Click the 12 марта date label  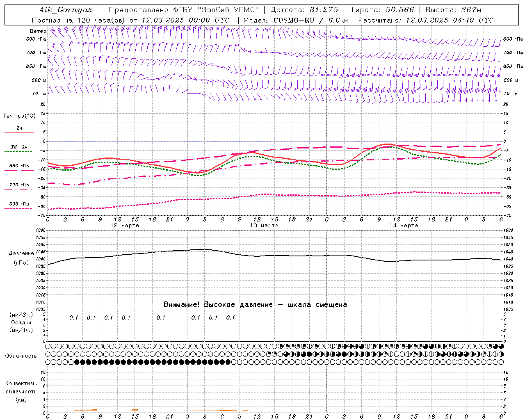point(125,225)
